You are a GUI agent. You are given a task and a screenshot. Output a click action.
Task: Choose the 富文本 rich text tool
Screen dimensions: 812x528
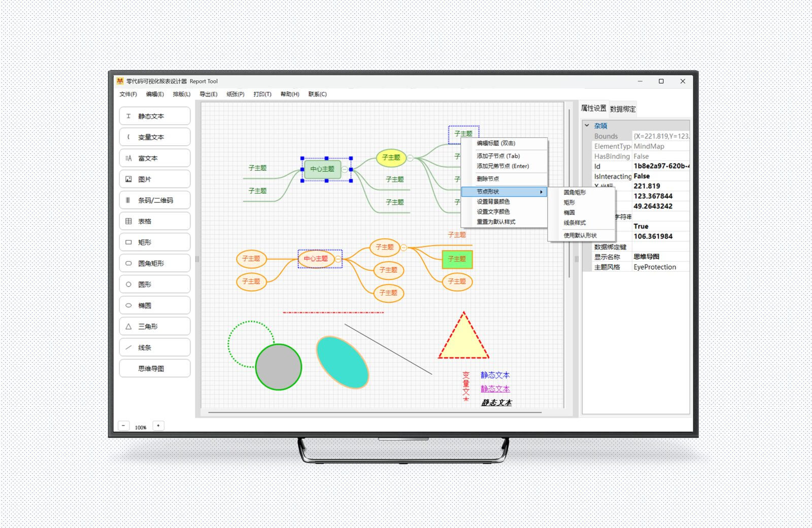(154, 158)
